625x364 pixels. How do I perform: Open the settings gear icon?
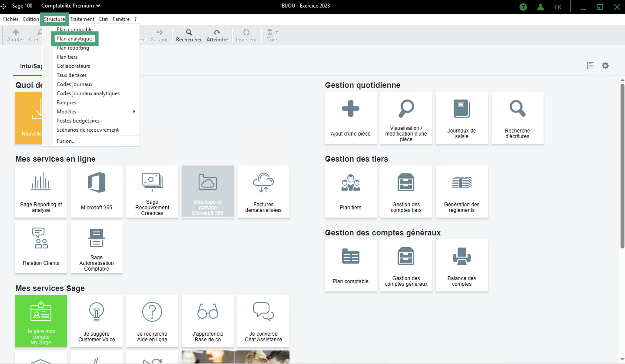(605, 66)
